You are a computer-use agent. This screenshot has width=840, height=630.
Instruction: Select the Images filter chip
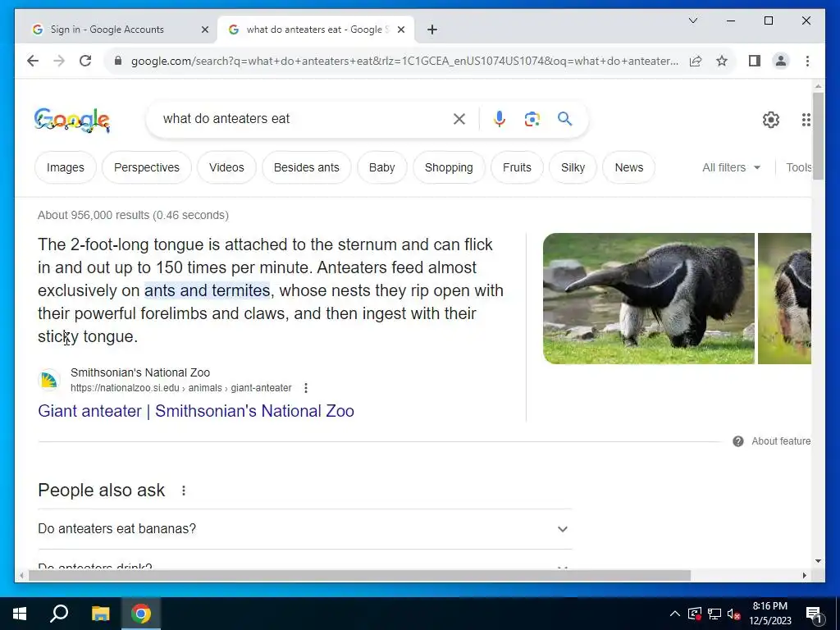66,167
